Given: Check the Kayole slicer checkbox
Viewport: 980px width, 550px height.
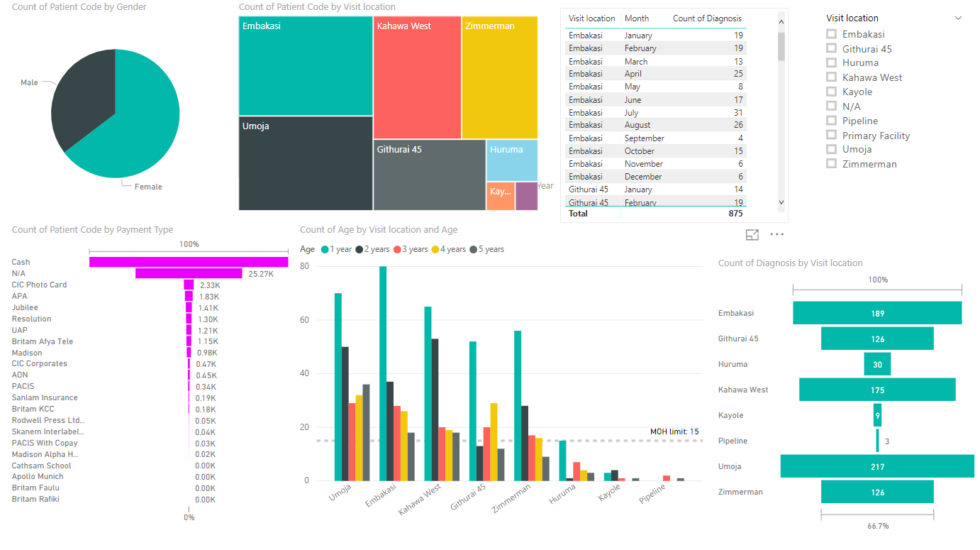Looking at the screenshot, I should point(831,92).
